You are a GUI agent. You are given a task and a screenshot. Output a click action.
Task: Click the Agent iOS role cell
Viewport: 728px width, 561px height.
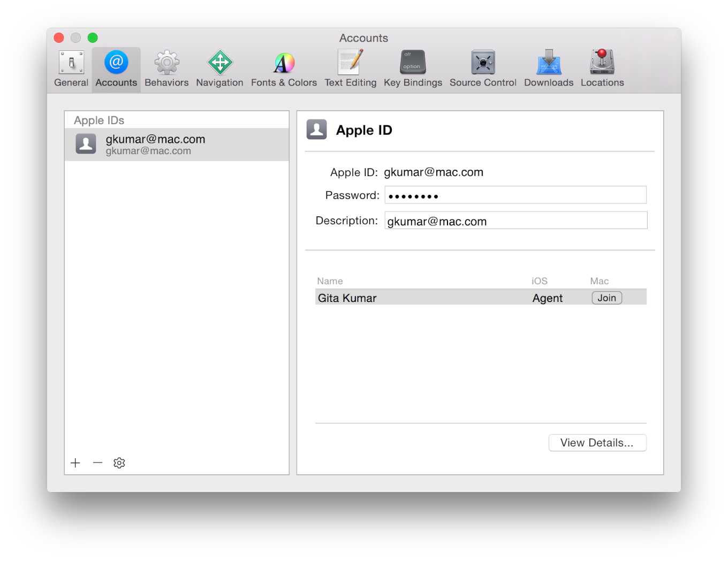click(x=547, y=298)
